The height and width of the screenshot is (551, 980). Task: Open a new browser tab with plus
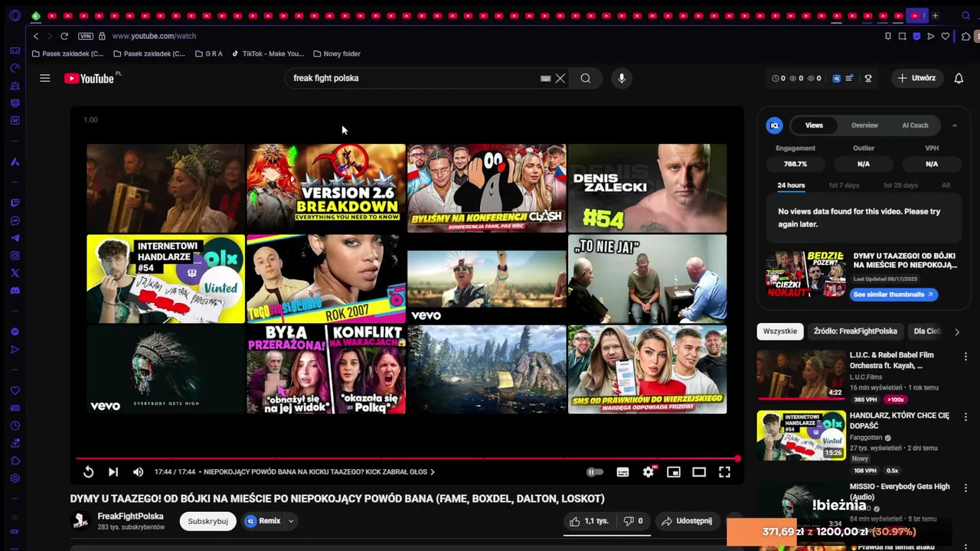click(936, 15)
